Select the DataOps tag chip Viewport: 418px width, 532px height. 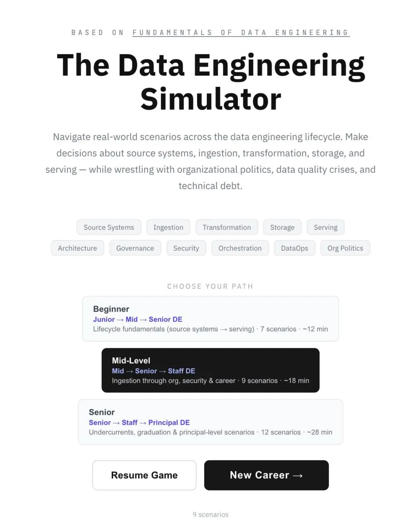point(294,248)
